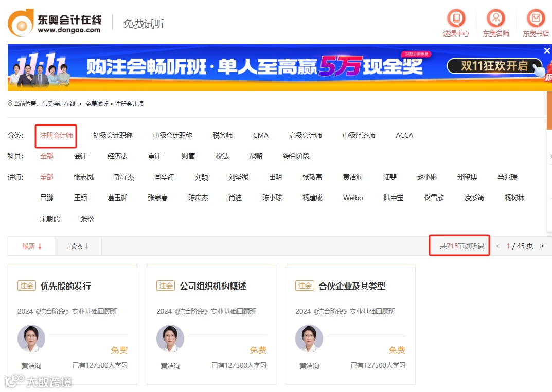Viewport: 552px width, 392px height.
Task: Filter by lecturer 黄洁洵
Action: 352,177
